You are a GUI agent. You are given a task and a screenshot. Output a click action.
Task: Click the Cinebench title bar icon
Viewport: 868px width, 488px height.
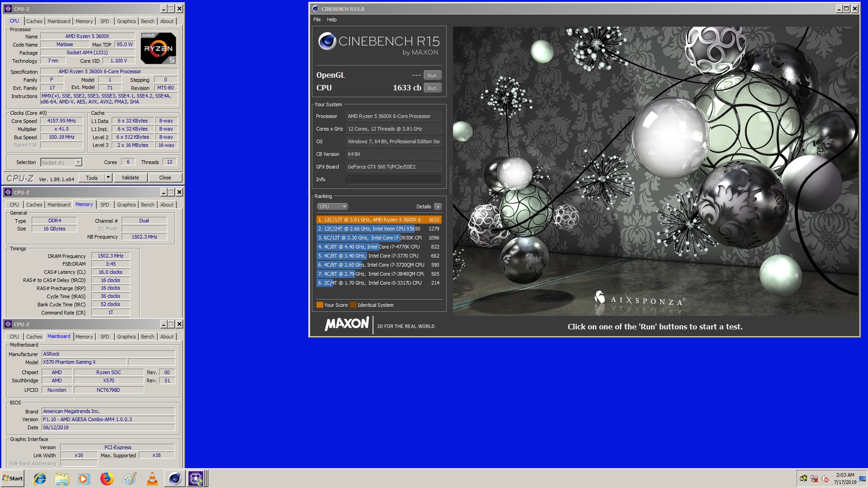(x=316, y=9)
